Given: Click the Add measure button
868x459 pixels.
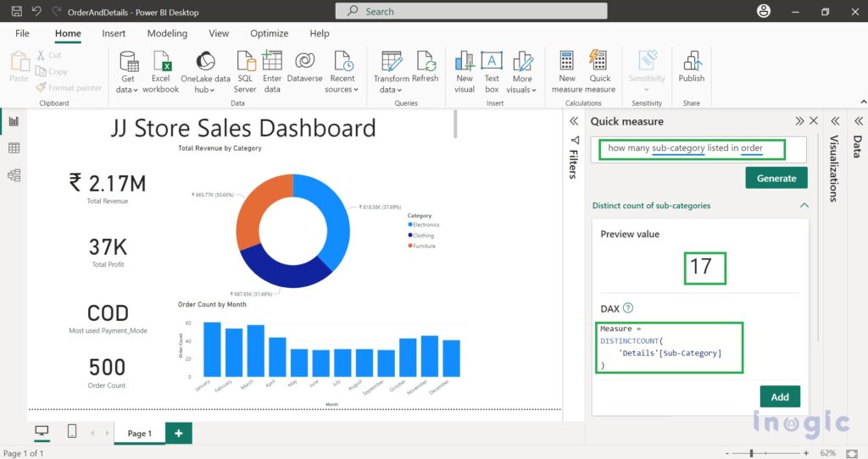Looking at the screenshot, I should (x=780, y=396).
